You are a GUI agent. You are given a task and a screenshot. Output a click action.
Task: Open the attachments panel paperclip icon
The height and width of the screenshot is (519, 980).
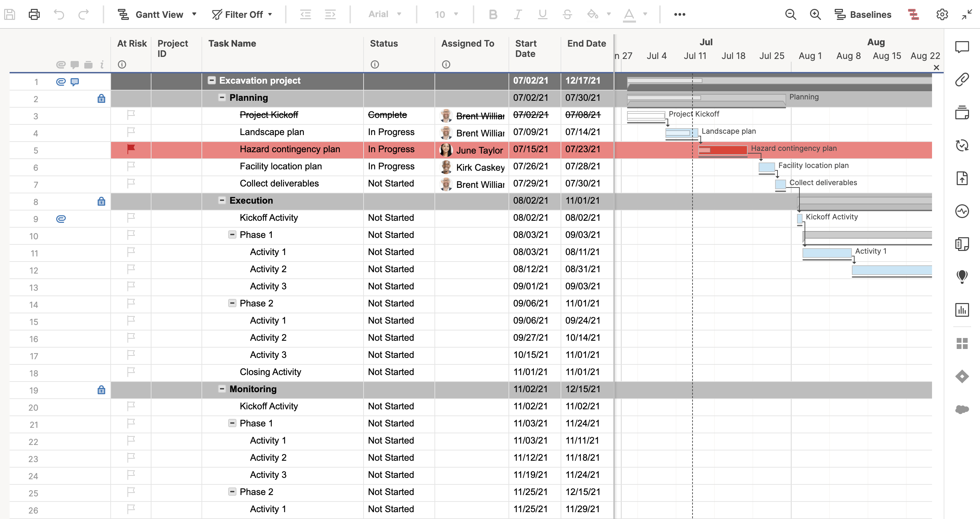pos(962,80)
